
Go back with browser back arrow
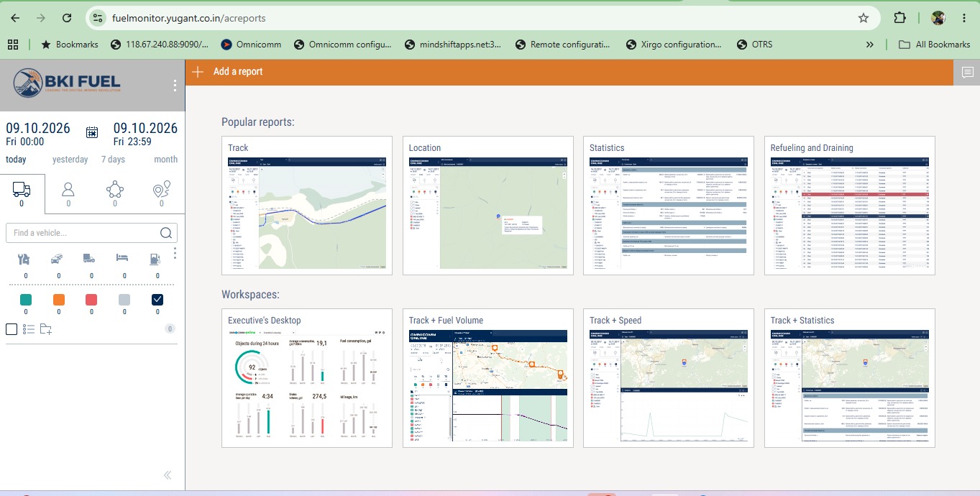pyautogui.click(x=15, y=18)
